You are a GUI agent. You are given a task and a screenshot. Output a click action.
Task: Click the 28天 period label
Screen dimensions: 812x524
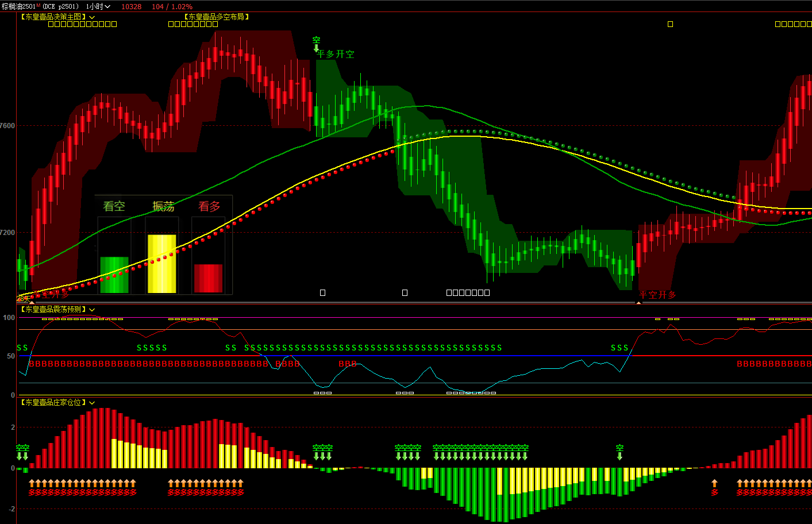(x=23, y=298)
